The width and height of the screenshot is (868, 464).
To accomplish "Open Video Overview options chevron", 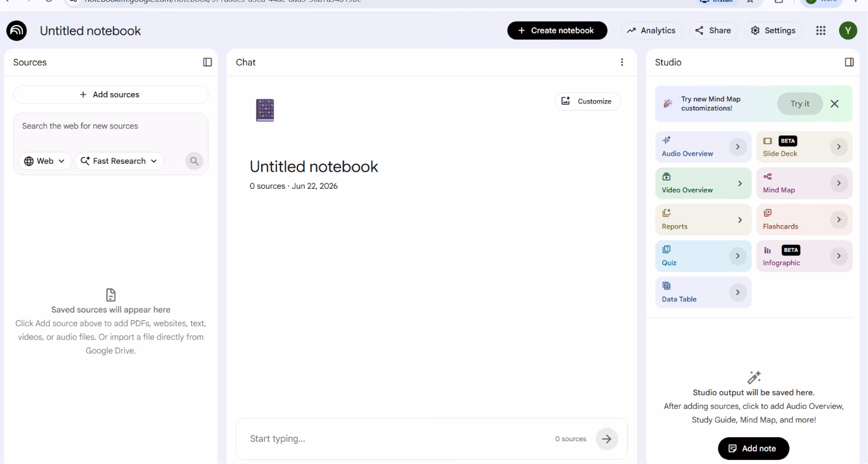I will [x=739, y=183].
